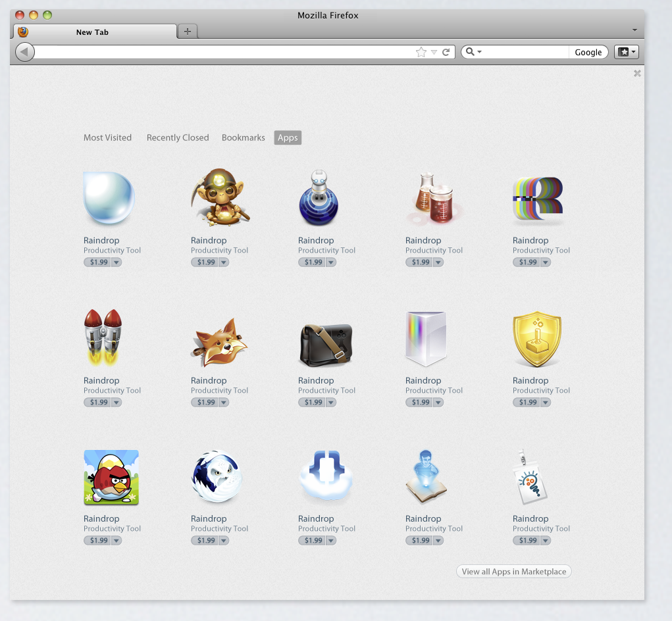Click Productivity Tool under Angry Birds app
The image size is (672, 621).
[x=113, y=528]
